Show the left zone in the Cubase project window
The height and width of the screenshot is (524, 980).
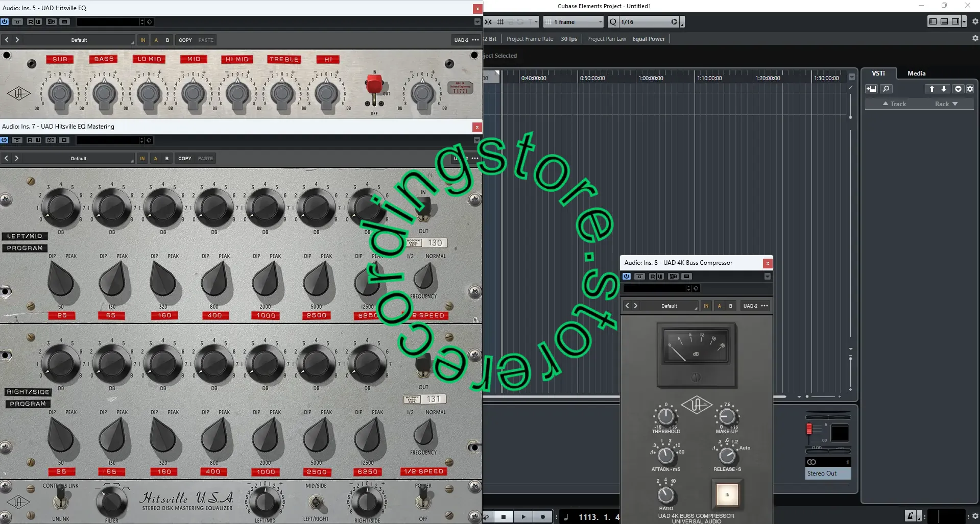pyautogui.click(x=933, y=21)
